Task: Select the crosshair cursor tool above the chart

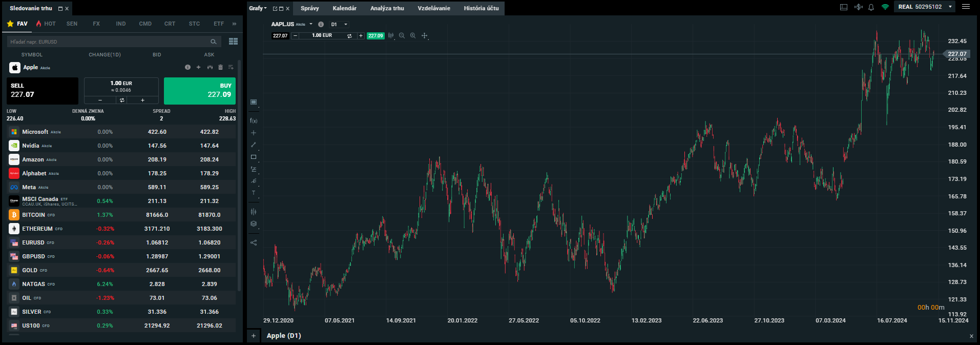Action: 424,36
